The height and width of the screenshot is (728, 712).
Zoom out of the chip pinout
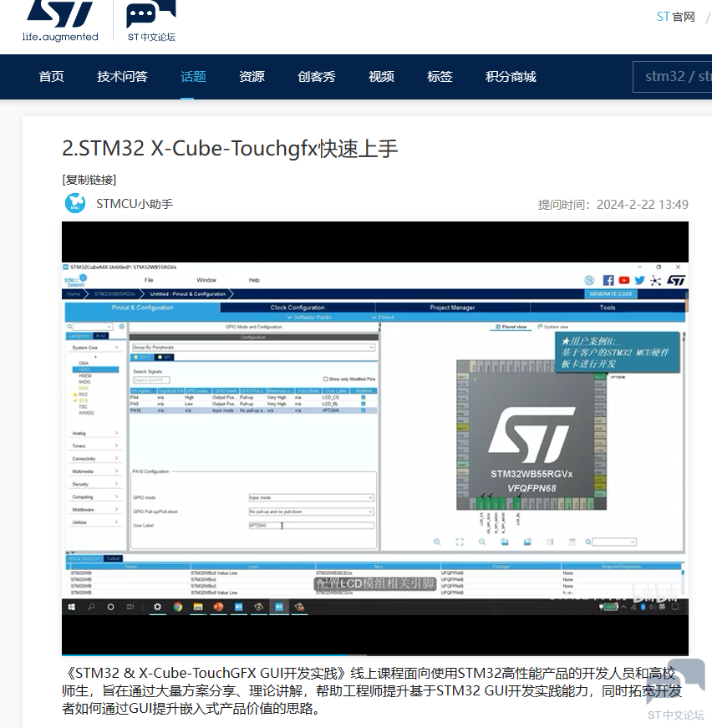click(x=482, y=542)
